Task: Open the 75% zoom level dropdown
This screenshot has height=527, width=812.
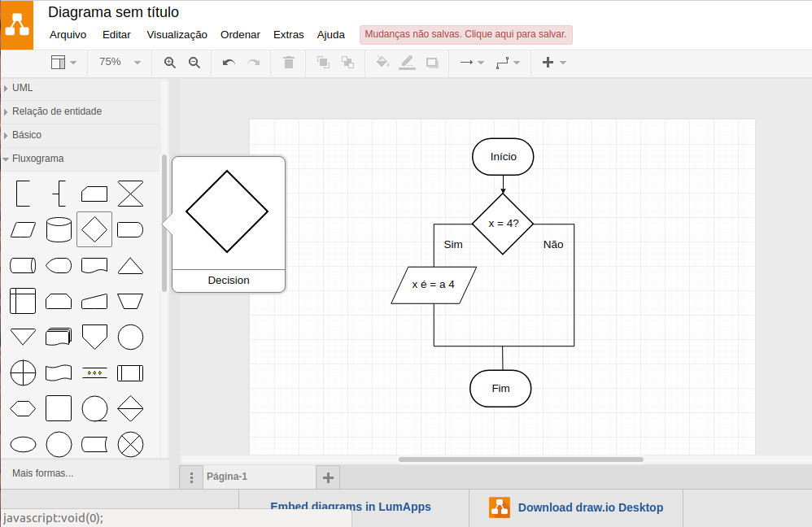Action: click(120, 62)
